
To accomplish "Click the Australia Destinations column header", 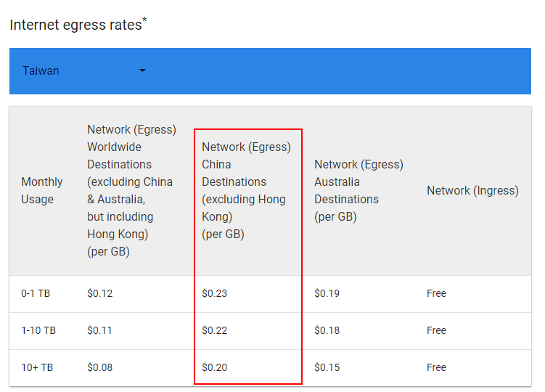I will 358,190.
